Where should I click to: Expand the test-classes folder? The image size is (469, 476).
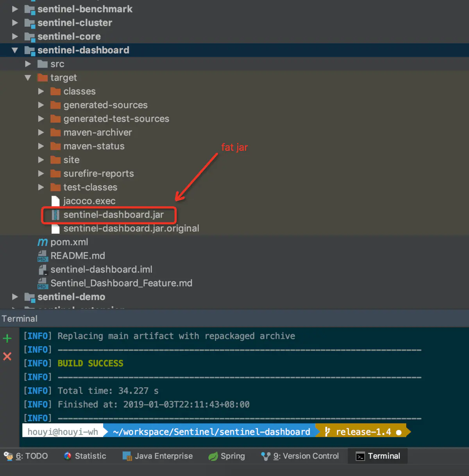(x=41, y=187)
